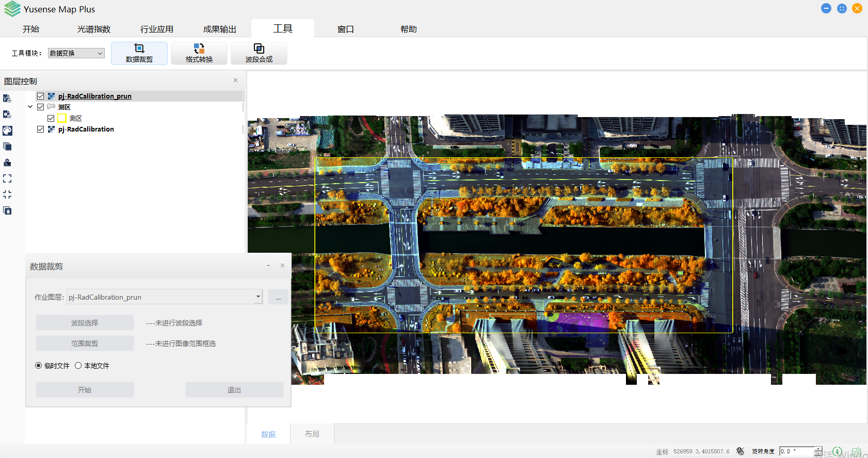The height and width of the screenshot is (458, 868).
Task: Collapse the 测区 group in layer tree
Action: (x=30, y=107)
